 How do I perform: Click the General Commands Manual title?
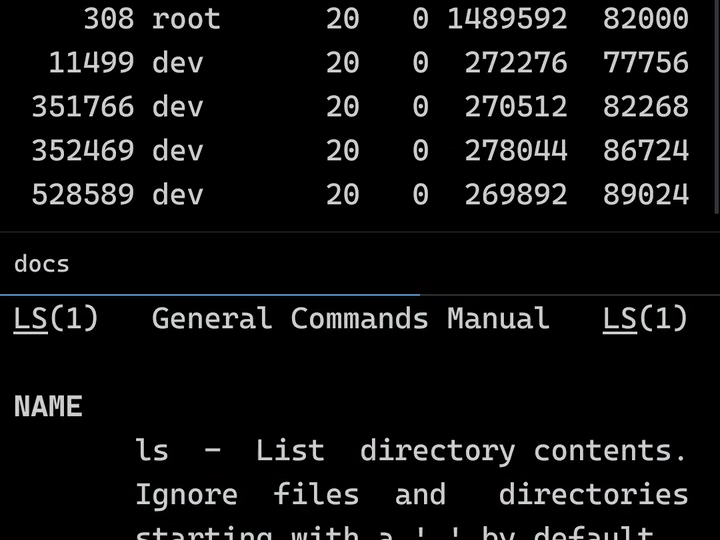[351, 319]
